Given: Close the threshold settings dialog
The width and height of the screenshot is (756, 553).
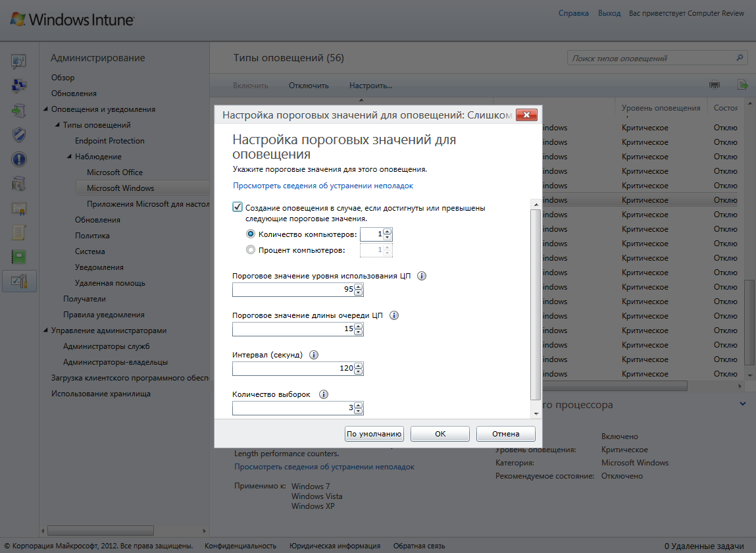Looking at the screenshot, I should coord(526,115).
